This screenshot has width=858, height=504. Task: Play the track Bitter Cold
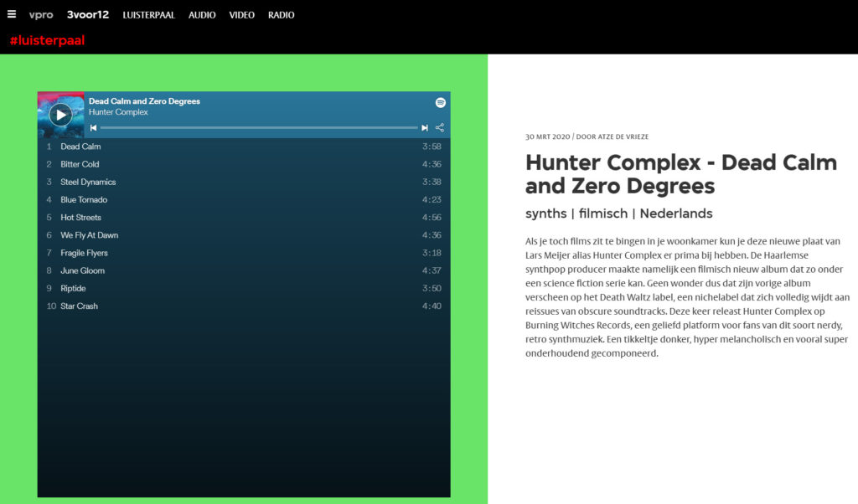(80, 164)
